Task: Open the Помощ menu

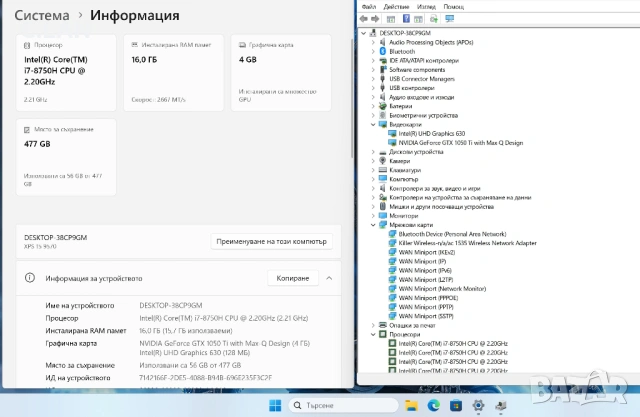Action: click(x=453, y=7)
